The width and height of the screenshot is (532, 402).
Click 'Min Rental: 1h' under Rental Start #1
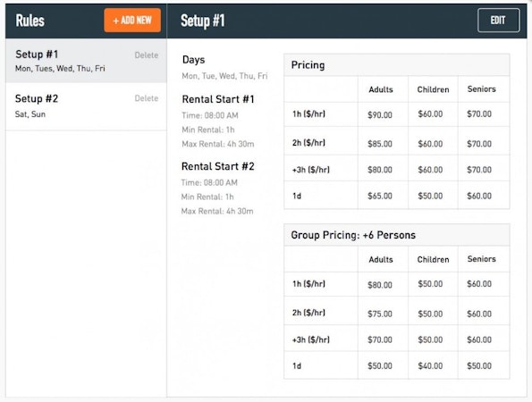[x=208, y=130]
